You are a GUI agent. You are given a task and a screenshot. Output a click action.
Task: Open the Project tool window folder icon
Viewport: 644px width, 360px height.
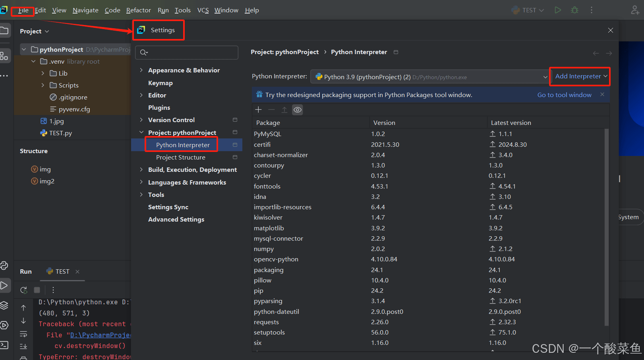(x=4, y=31)
